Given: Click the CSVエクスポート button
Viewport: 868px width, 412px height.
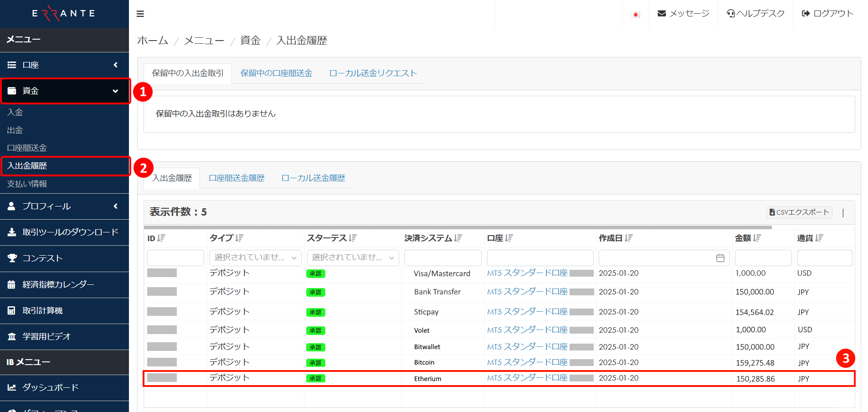Looking at the screenshot, I should [x=798, y=212].
